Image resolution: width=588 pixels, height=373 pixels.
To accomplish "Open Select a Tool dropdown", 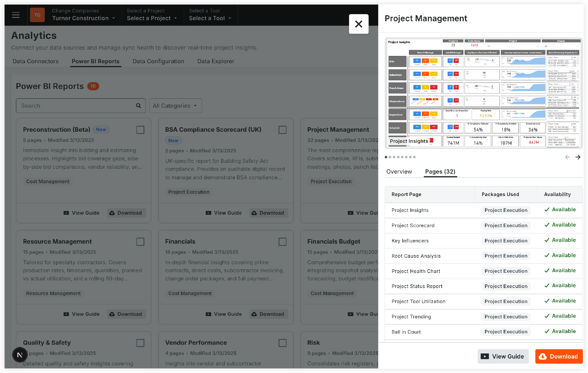I will 210,15.
